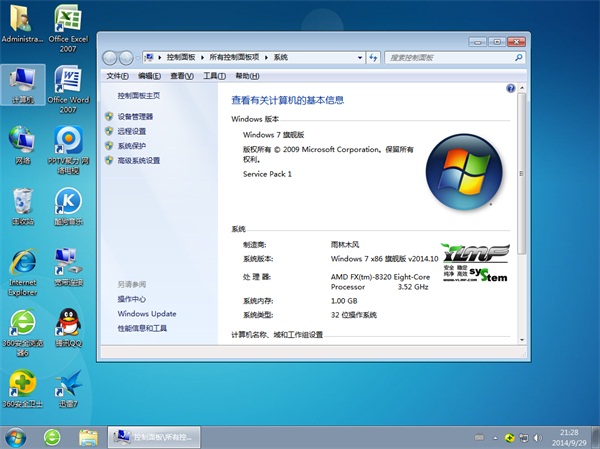This screenshot has width=600, height=449.
Task: Click the '1.00 GB' memory value
Action: [344, 301]
